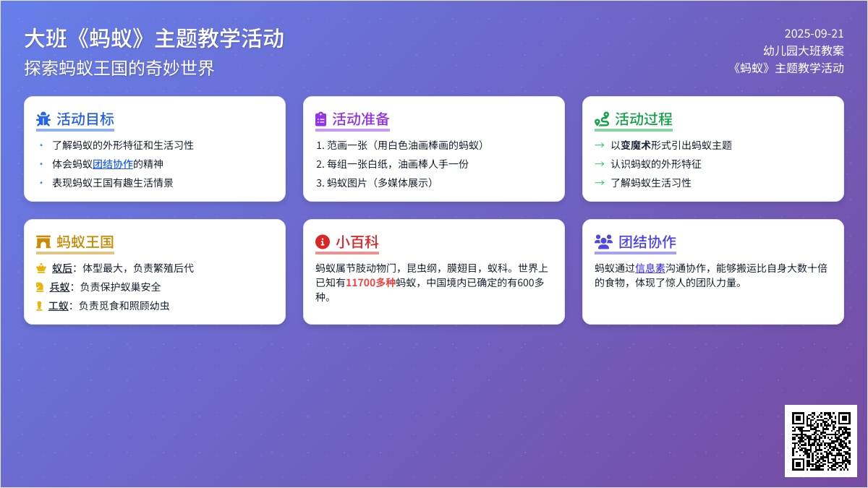Click the archway icon beside 蚂蚁王国
868x488 pixels.
43,242
